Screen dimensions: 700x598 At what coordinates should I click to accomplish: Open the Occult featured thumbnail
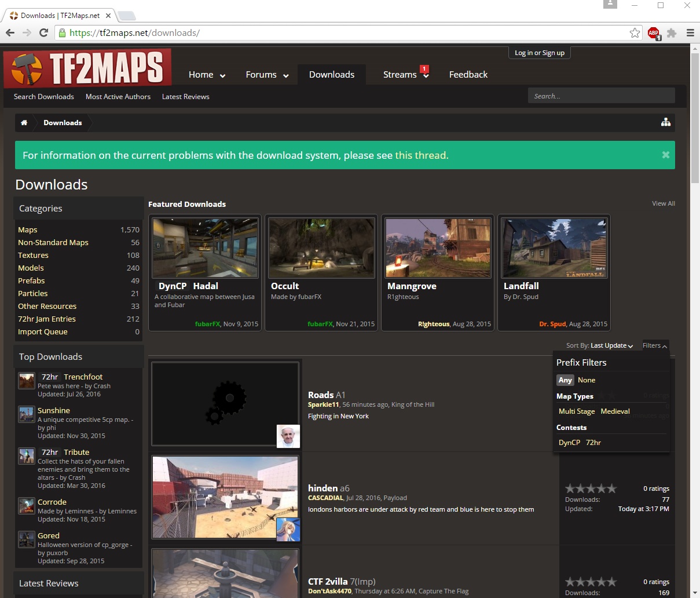322,248
